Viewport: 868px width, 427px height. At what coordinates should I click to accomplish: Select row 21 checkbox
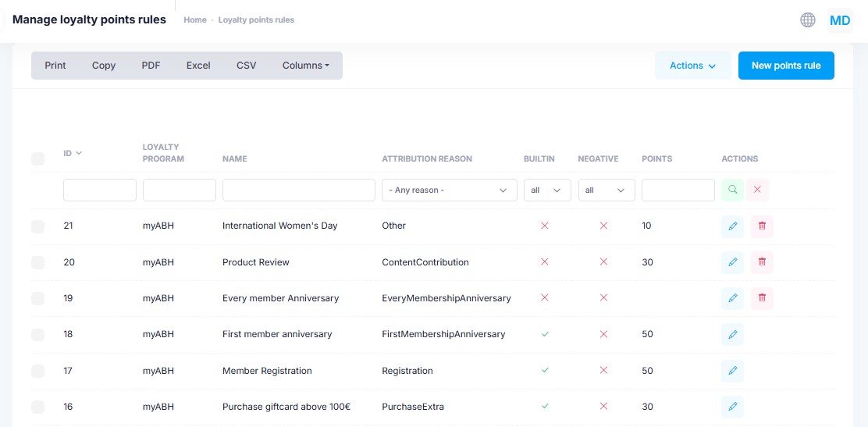(x=37, y=226)
